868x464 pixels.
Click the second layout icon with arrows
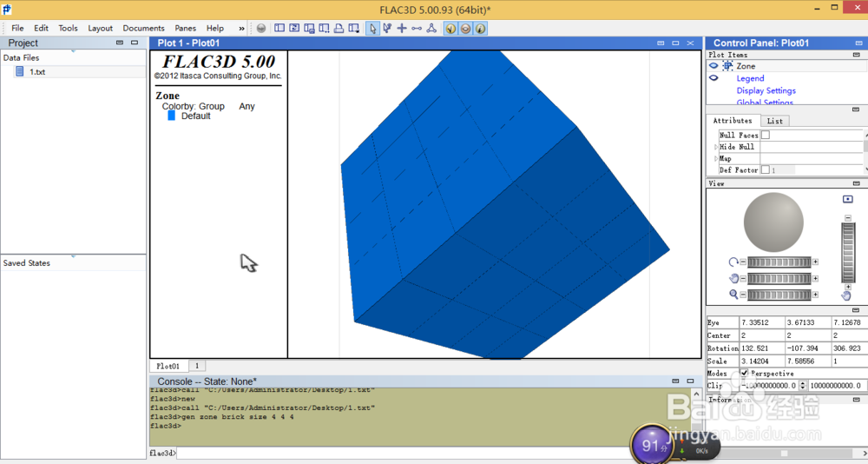[294, 29]
